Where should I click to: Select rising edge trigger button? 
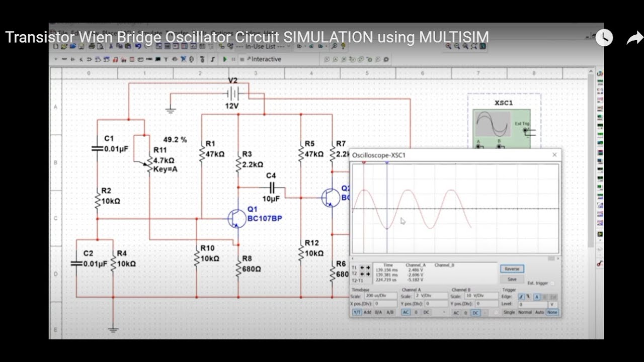coord(522,297)
